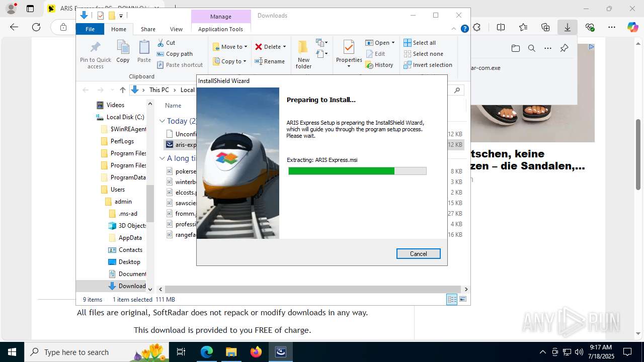Open File Explorer taskbar icon
This screenshot has height=362, width=644.
[x=231, y=352]
